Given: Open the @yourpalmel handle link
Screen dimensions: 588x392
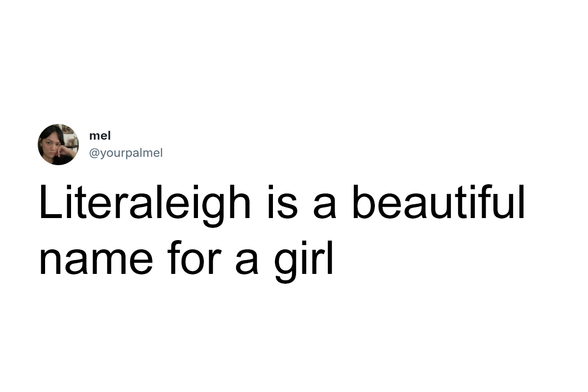Looking at the screenshot, I should pos(126,153).
